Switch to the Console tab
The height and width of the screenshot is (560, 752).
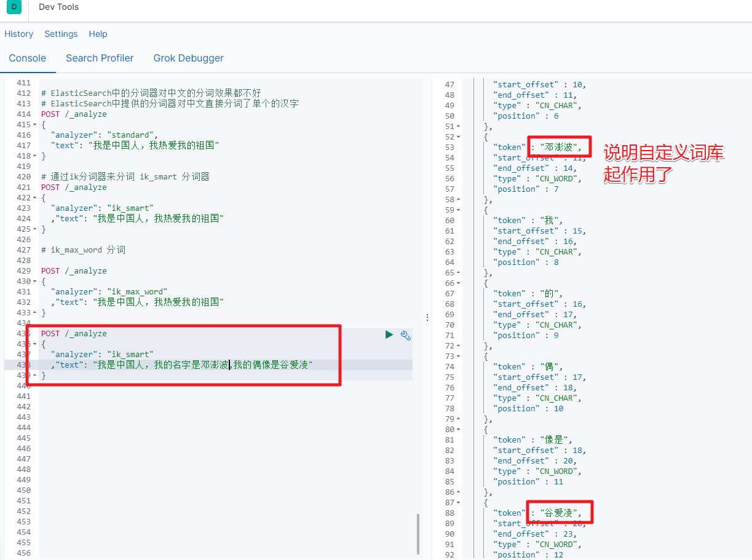click(x=27, y=58)
